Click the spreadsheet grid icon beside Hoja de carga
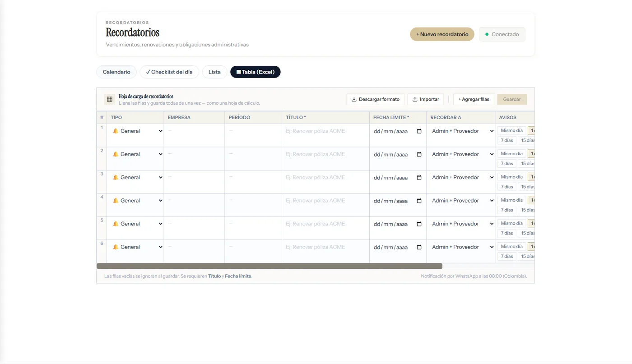 tap(109, 99)
